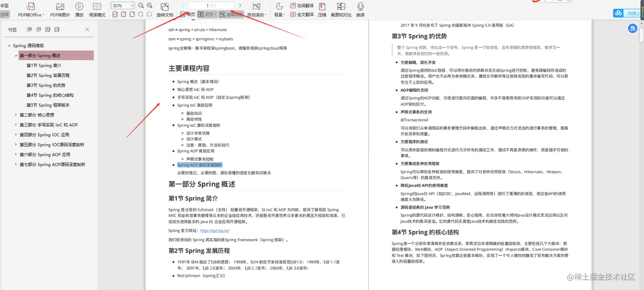Select the 手型 hand tool
The height and width of the screenshot is (290, 644).
4,6
